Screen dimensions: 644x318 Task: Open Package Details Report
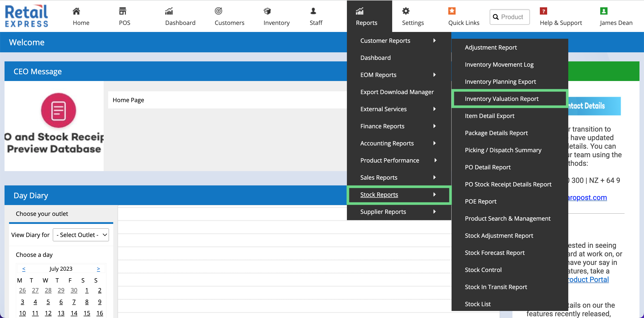tap(496, 133)
